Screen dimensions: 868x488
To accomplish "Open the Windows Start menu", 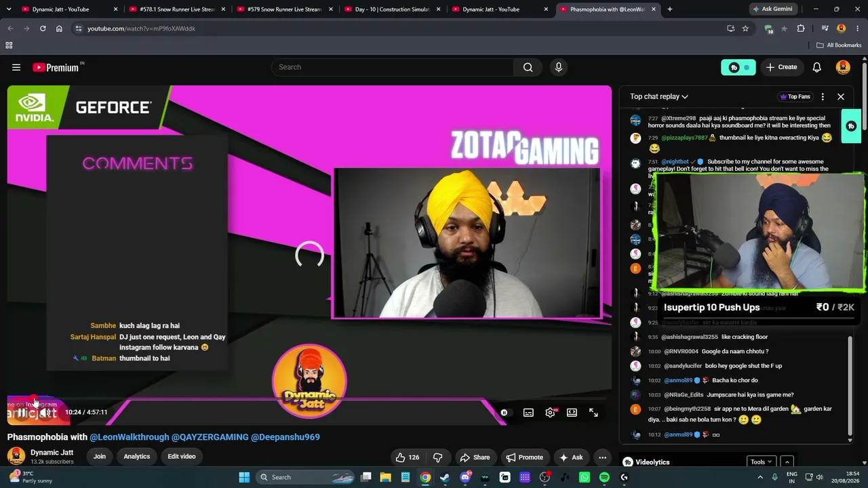I will point(244,477).
